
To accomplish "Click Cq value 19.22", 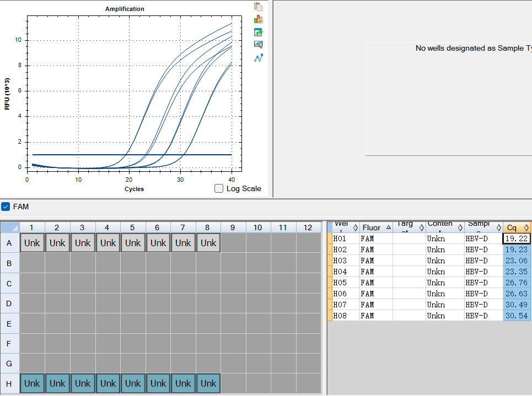I will (x=517, y=238).
